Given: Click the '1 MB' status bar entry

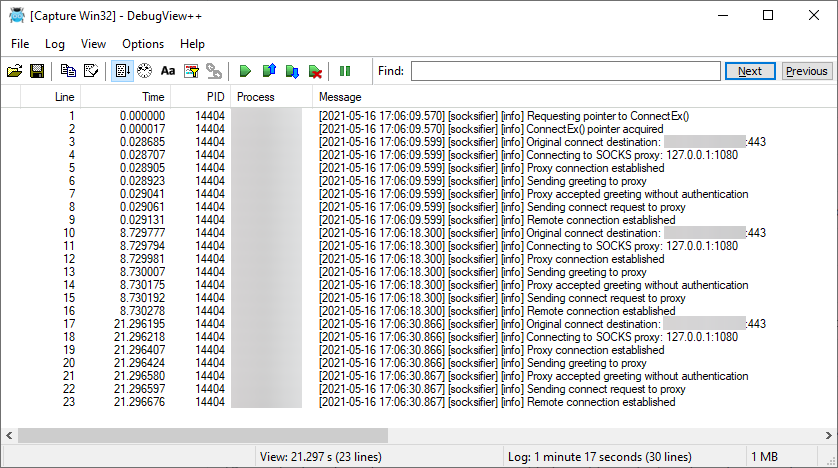Looking at the screenshot, I should tap(764, 457).
